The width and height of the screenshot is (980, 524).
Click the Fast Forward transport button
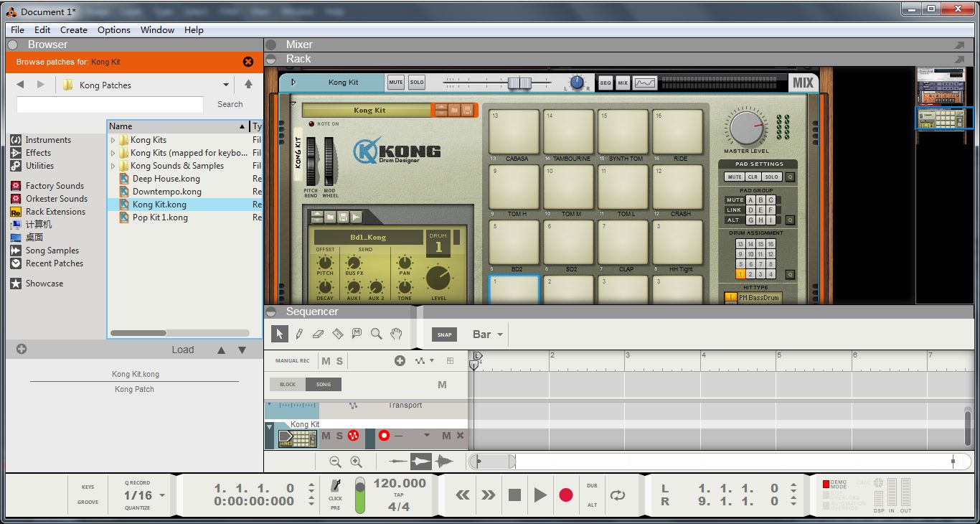(489, 495)
